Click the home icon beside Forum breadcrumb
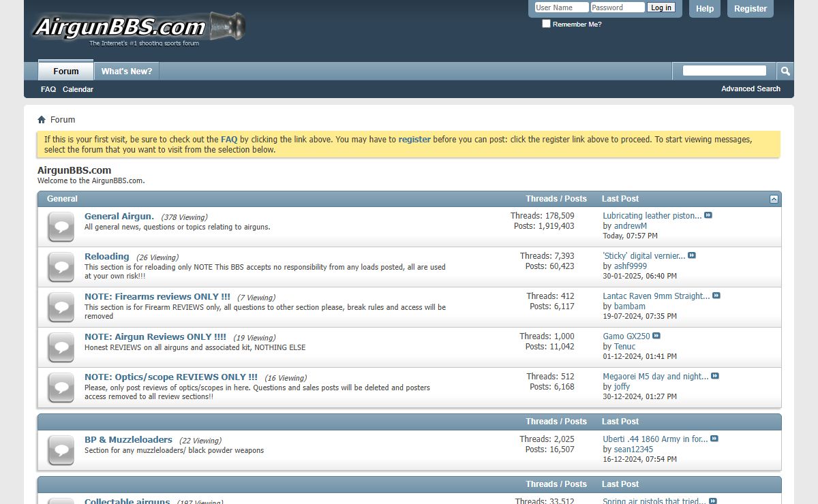 click(42, 120)
